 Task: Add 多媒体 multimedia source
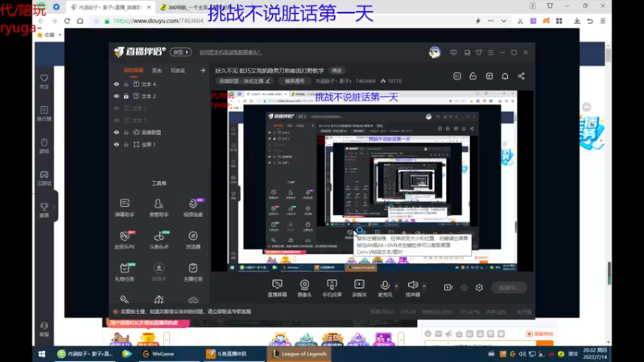(x=359, y=288)
